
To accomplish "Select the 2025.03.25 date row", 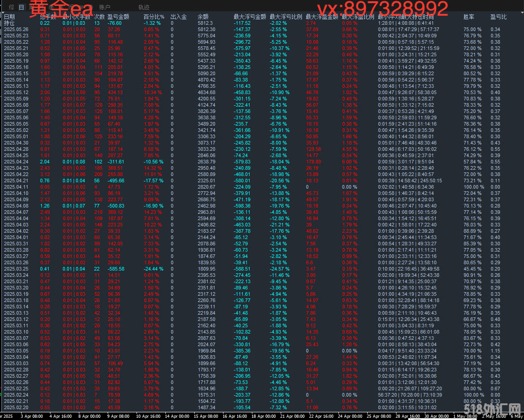I will pos(16,269).
